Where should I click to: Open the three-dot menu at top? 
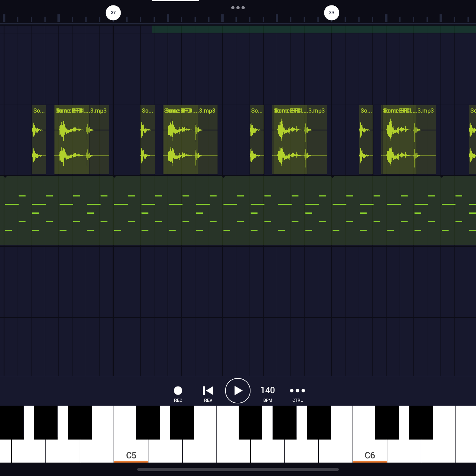[238, 8]
